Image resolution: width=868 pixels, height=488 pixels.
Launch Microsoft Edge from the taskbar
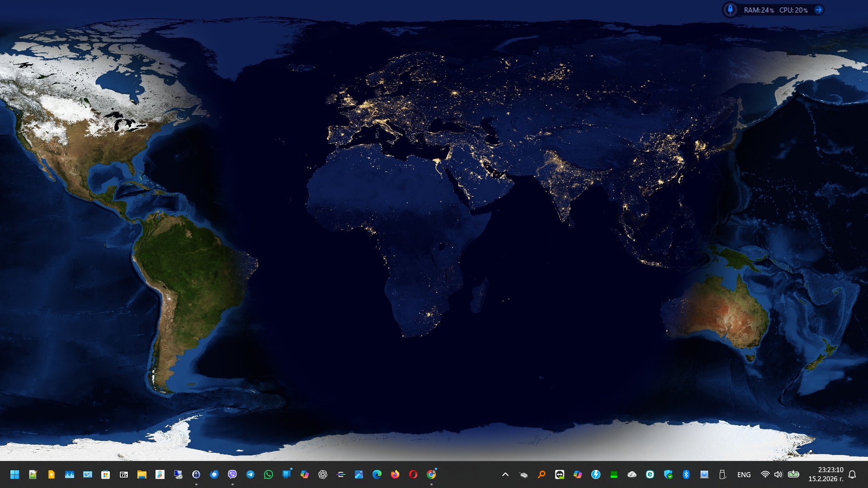(377, 474)
